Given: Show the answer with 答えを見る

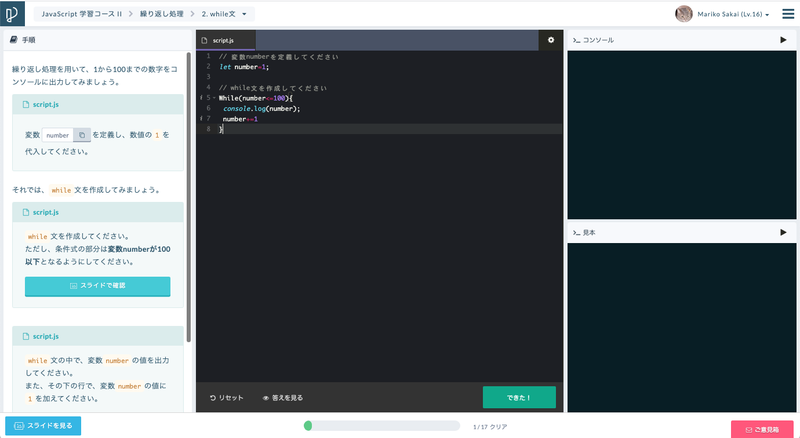Looking at the screenshot, I should [282, 397].
